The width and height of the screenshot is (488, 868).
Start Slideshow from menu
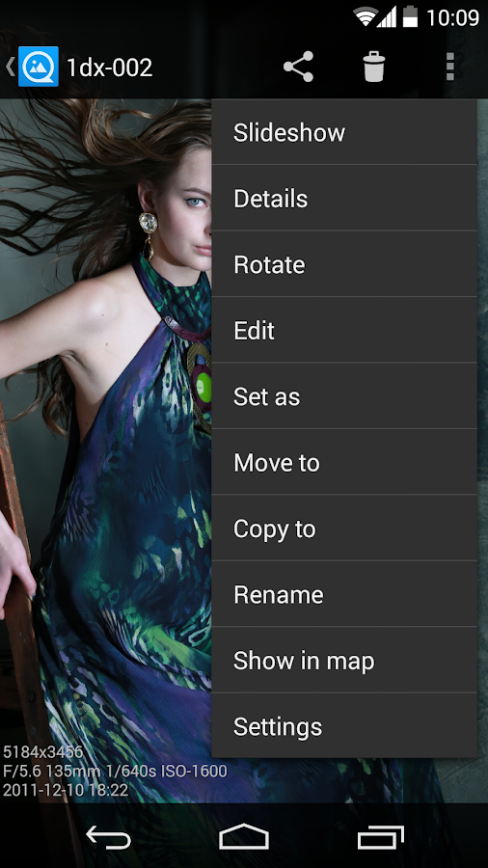tap(344, 132)
